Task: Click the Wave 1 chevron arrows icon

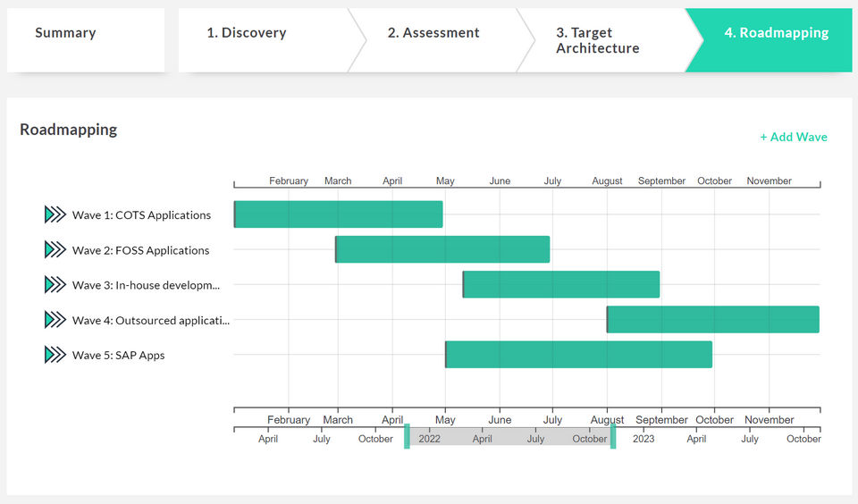Action: [55, 214]
